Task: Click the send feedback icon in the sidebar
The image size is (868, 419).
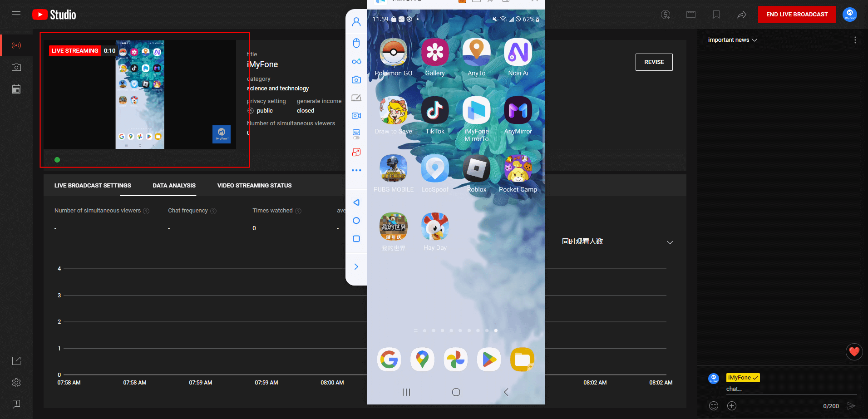Action: (16, 404)
